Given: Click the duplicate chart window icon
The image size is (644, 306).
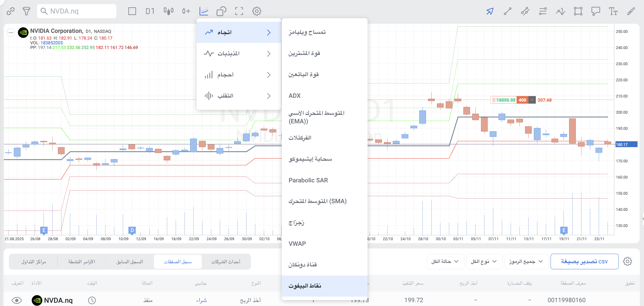Looking at the screenshot, I should (x=221, y=11).
